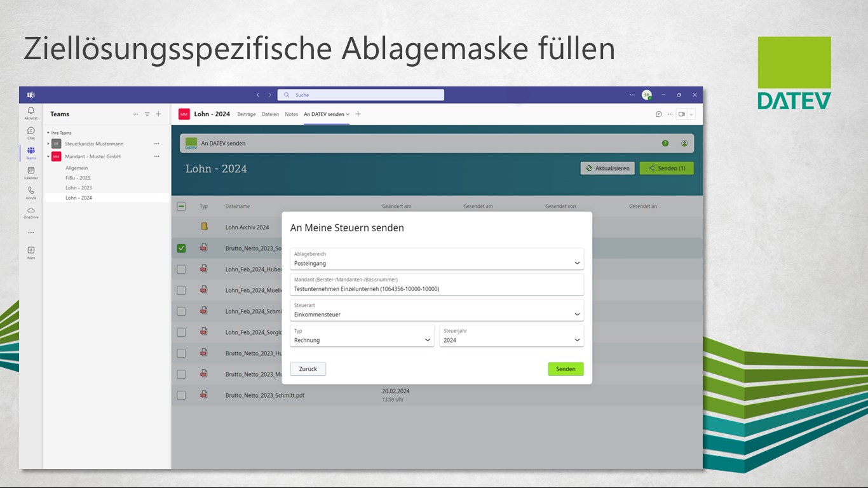Click the DATEV user account icon
This screenshot has width=868, height=488.
pos(684,143)
